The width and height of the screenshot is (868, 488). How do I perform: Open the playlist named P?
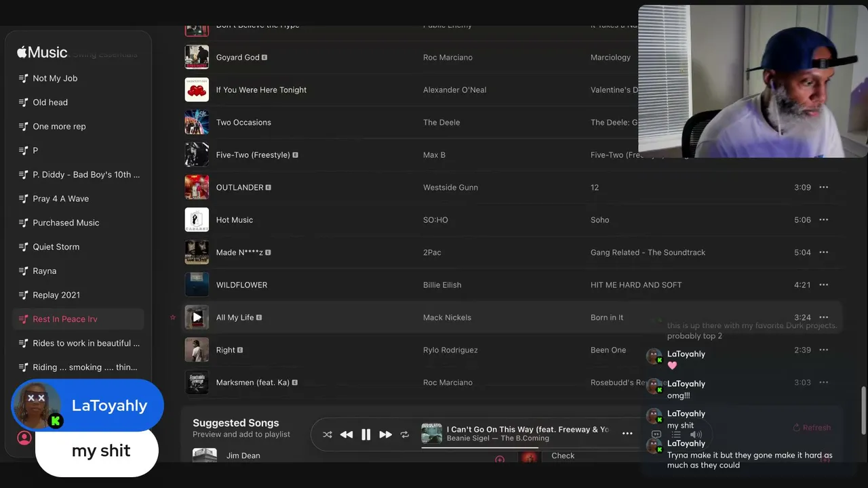coord(79,150)
